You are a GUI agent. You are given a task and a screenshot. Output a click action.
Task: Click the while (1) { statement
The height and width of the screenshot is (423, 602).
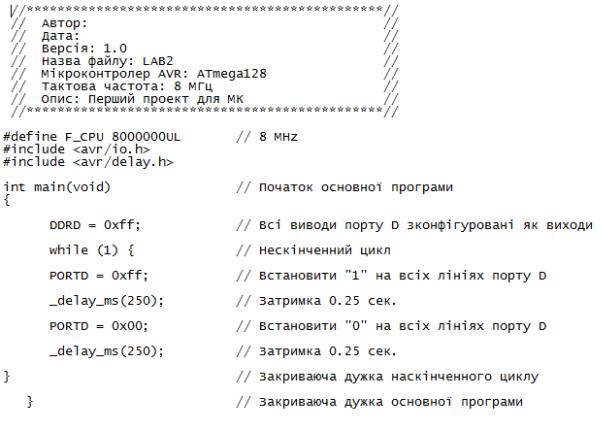(x=91, y=250)
